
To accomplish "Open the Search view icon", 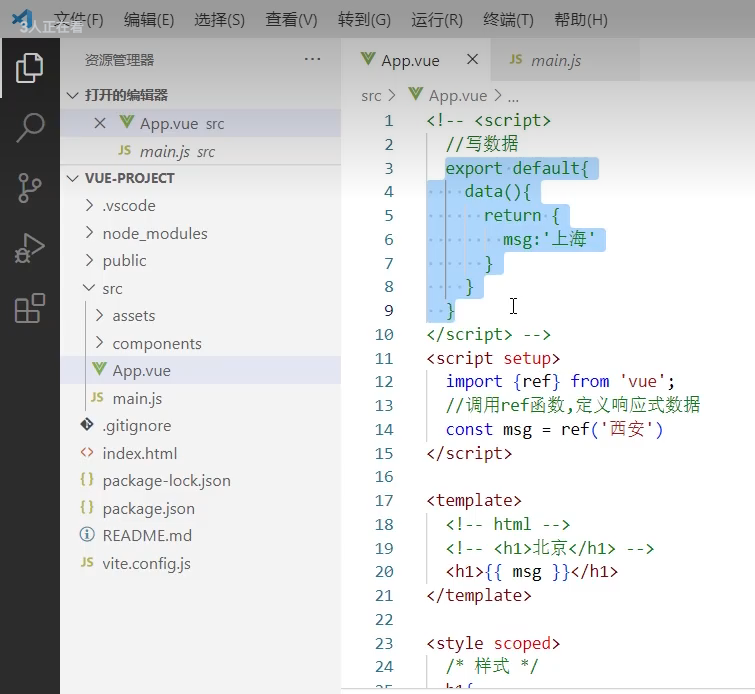I will (30, 127).
